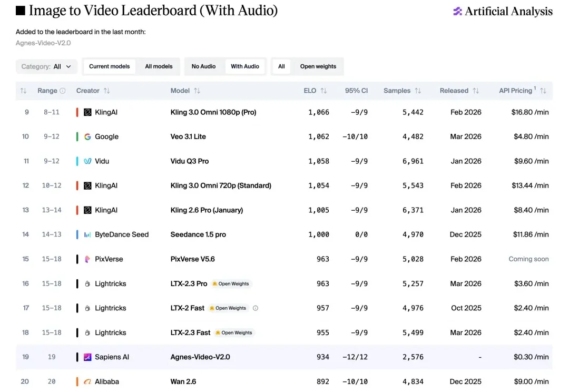Select the Current models filter
Screen dimensions: 569x392
109,66
